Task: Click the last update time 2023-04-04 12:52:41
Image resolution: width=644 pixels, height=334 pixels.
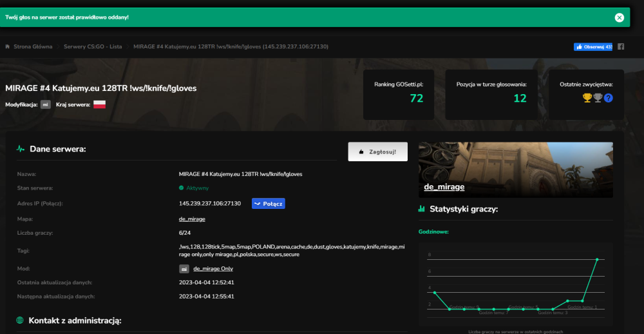Action: coord(207,282)
